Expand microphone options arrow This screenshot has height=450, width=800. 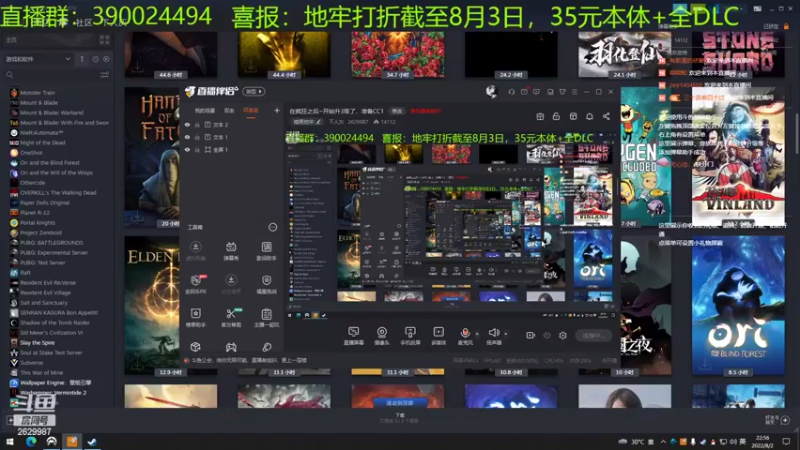pyautogui.click(x=477, y=334)
